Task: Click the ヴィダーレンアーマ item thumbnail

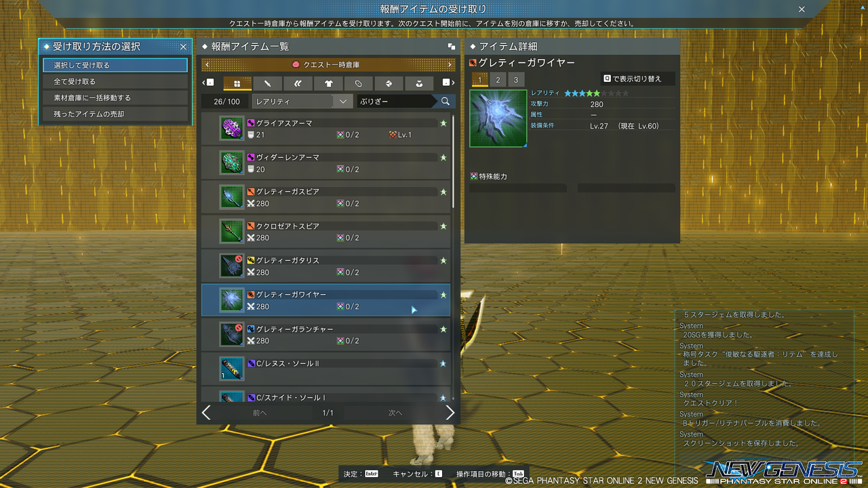Action: (232, 163)
